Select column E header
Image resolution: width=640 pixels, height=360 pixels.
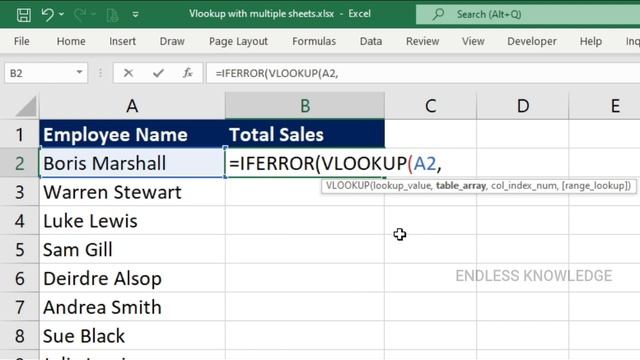point(604,106)
